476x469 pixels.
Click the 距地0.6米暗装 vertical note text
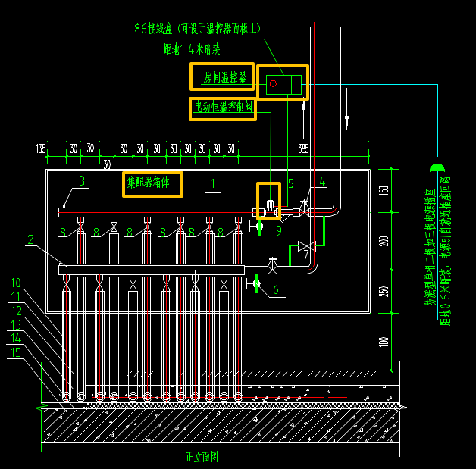[x=445, y=297]
